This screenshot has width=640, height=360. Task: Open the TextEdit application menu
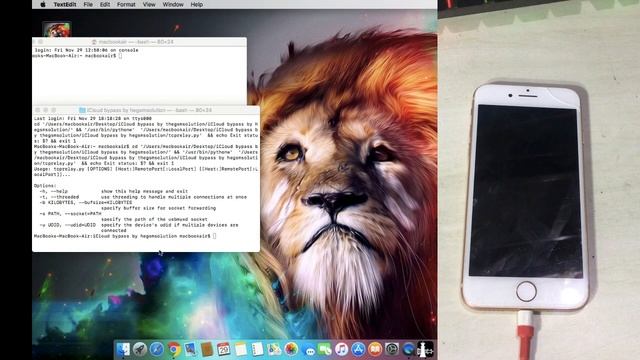click(65, 4)
